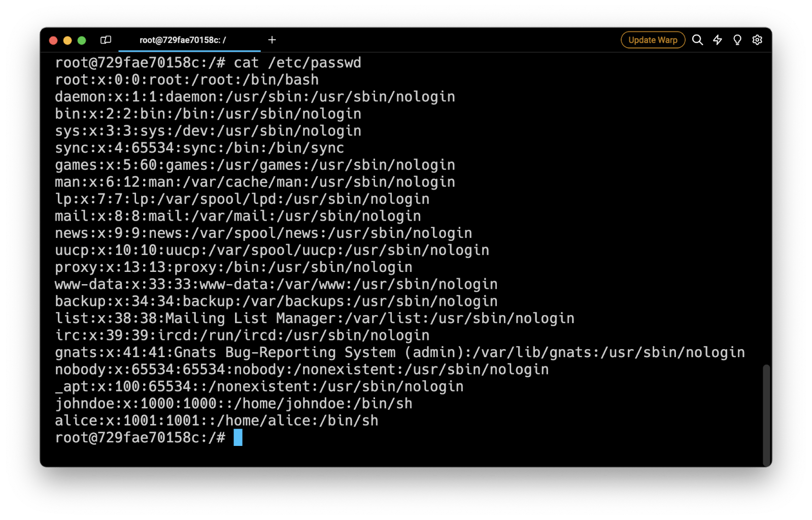Click the green maximize window button
This screenshot has height=520, width=812.
coord(82,41)
